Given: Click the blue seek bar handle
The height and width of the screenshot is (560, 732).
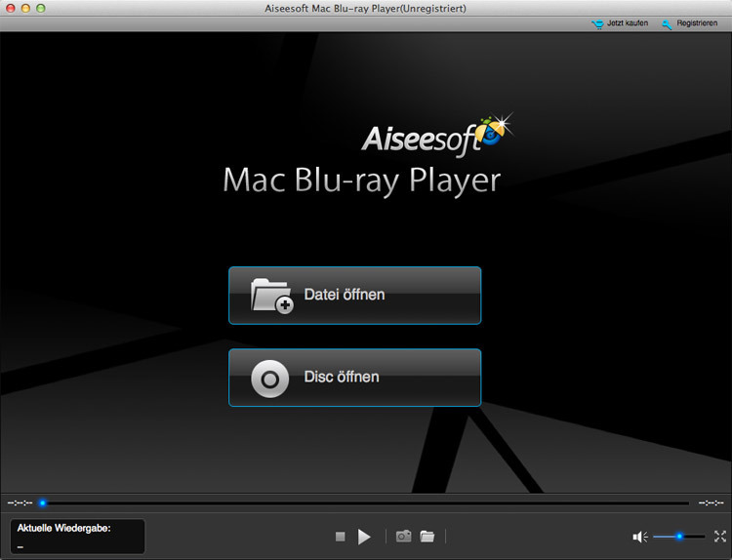Looking at the screenshot, I should [x=43, y=503].
